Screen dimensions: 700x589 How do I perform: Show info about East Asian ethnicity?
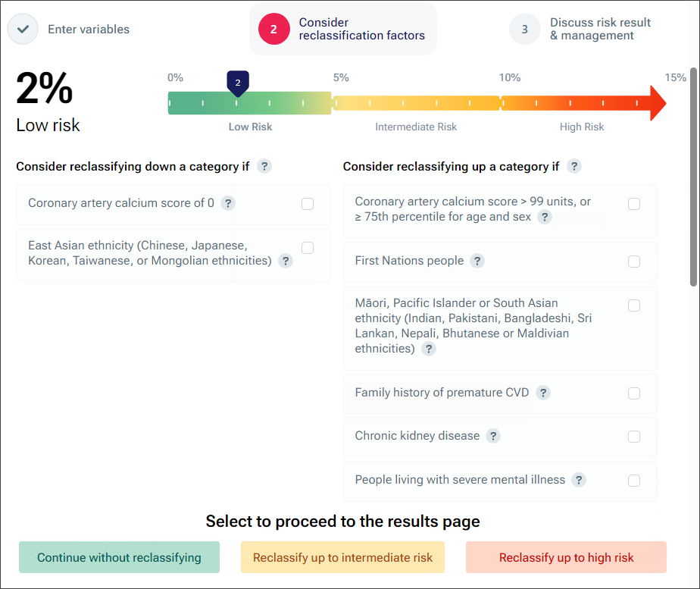click(x=286, y=261)
